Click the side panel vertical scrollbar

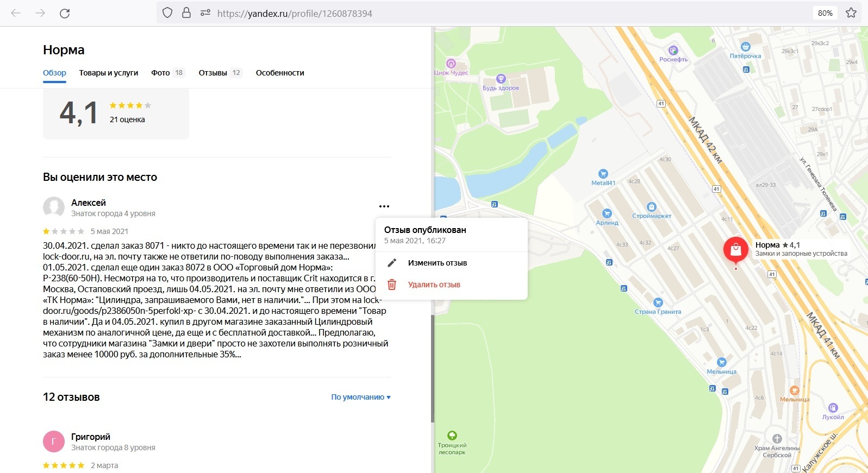pos(433,368)
